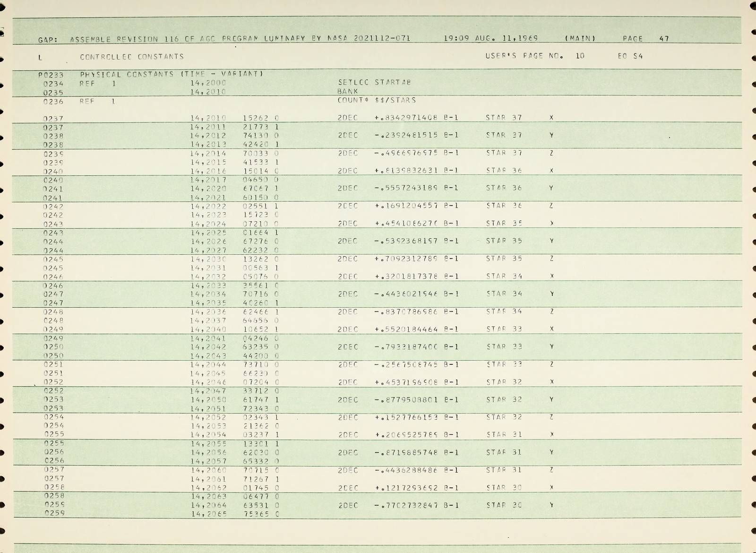This screenshot has height=553, width=756.
Task: Click address '14,2065' in last row
Action: (x=208, y=514)
